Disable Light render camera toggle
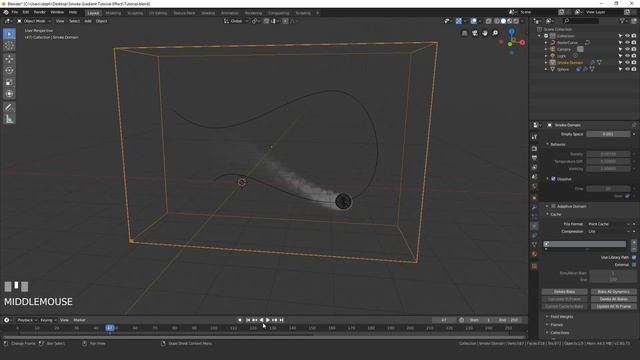The image size is (640, 360). [634, 56]
